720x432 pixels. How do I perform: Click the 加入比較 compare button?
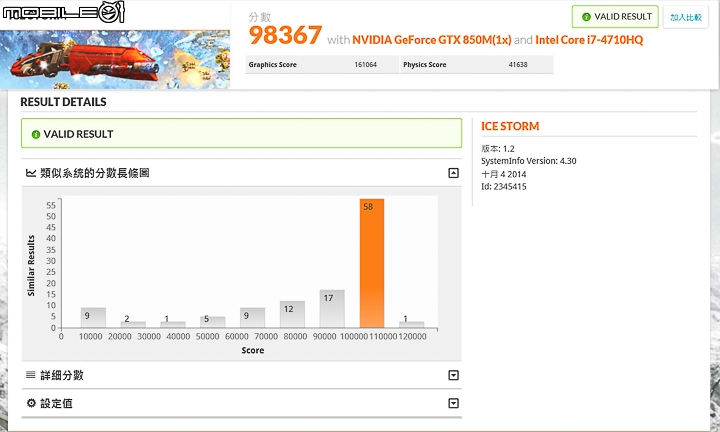(x=686, y=17)
